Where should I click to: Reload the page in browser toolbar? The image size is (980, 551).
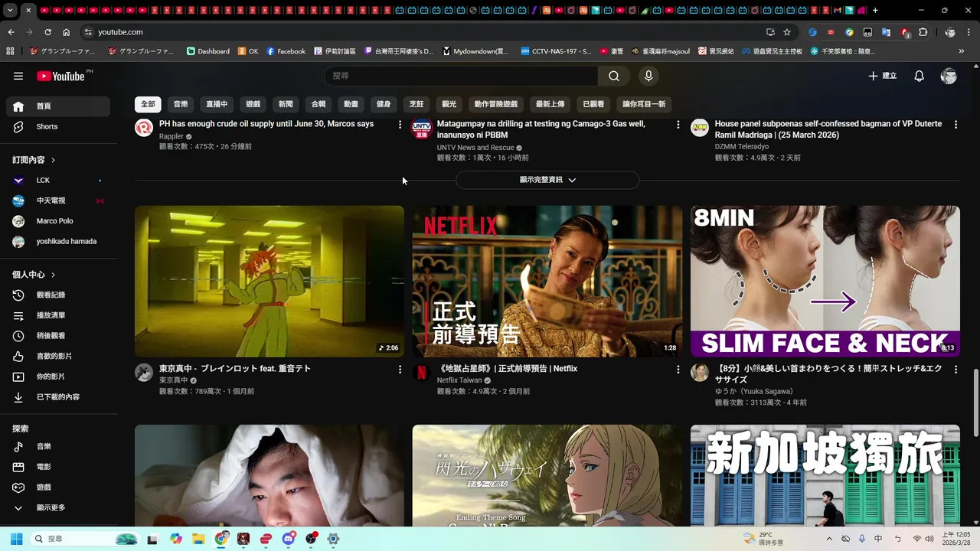coord(47,32)
